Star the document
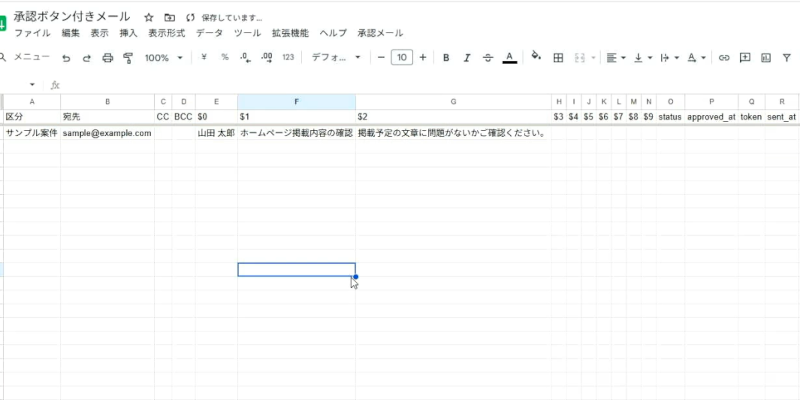The height and width of the screenshot is (400, 800). click(x=148, y=18)
